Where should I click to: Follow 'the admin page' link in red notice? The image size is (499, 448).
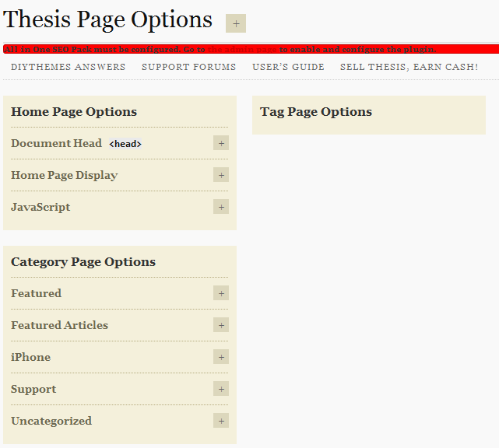pyautogui.click(x=242, y=50)
